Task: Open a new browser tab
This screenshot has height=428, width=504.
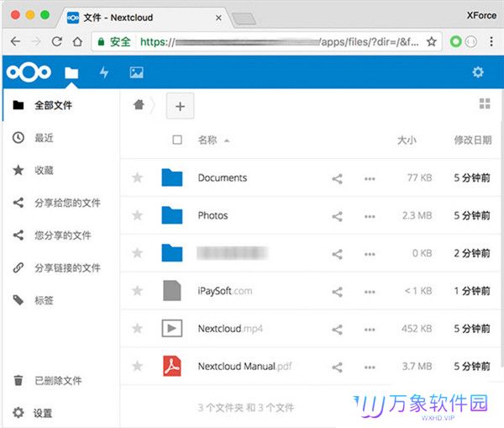Action: coord(244,18)
